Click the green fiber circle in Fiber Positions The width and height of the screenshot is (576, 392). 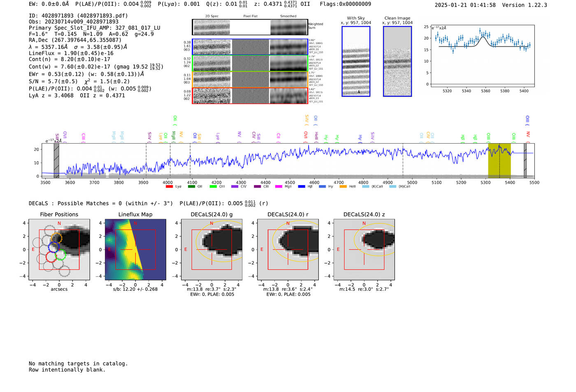tap(60, 255)
